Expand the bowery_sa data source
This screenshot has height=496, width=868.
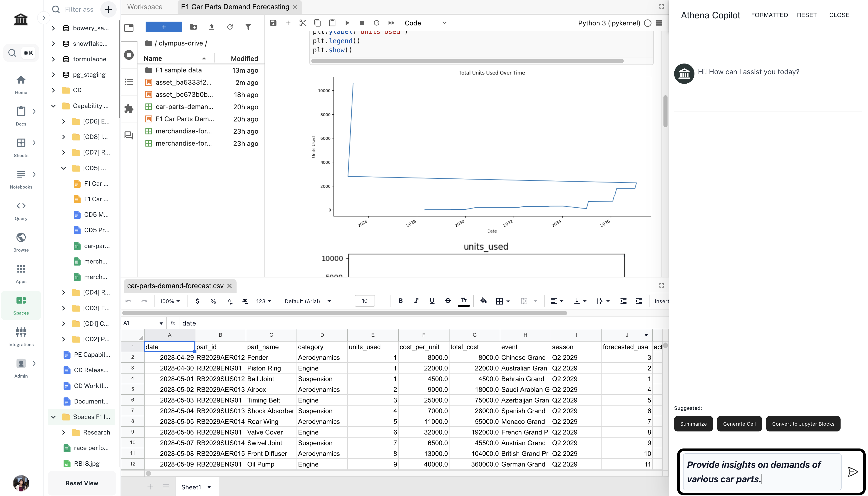tap(53, 28)
